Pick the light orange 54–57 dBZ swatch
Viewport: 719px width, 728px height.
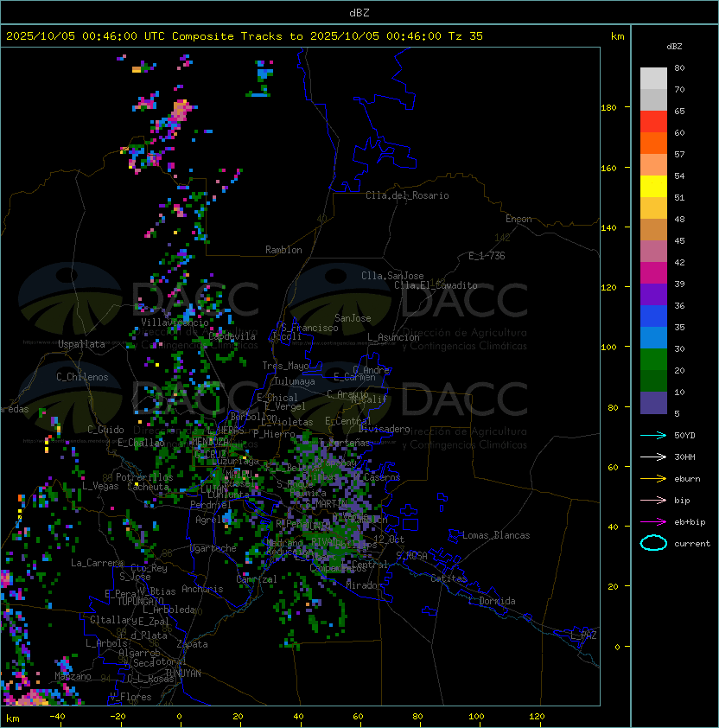pyautogui.click(x=653, y=165)
